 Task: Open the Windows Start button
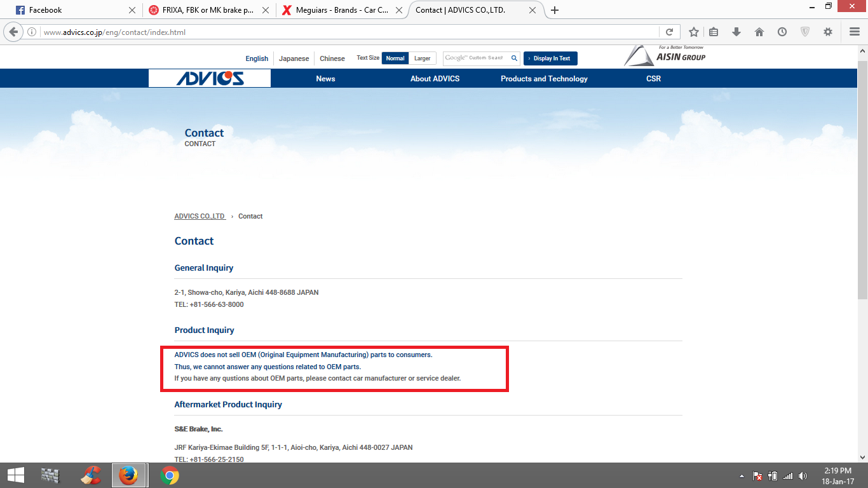[15, 475]
